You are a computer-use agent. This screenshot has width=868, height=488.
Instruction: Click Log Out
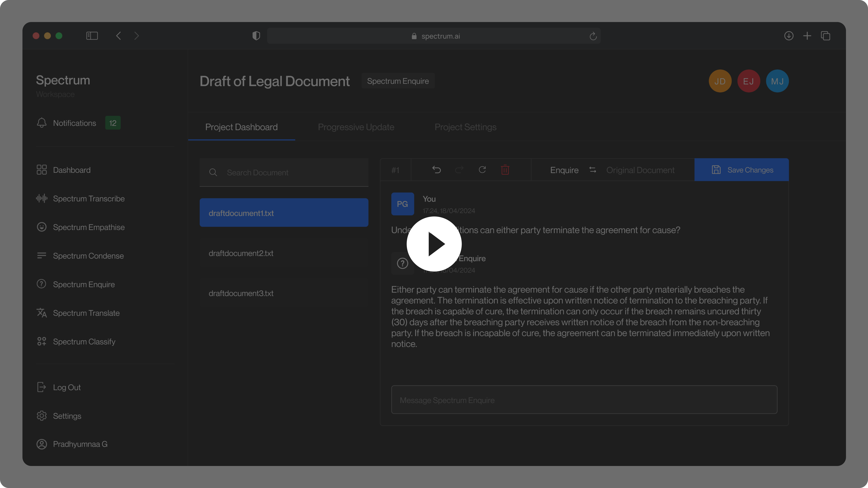point(67,388)
